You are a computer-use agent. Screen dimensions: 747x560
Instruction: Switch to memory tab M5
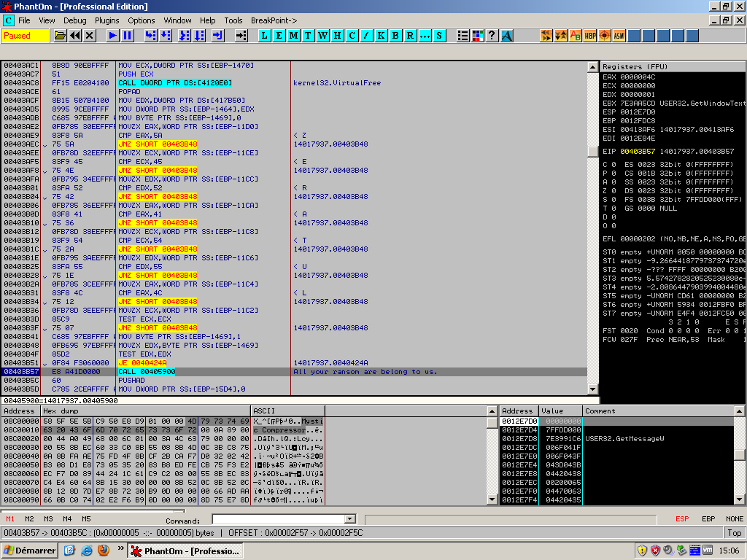click(86, 519)
